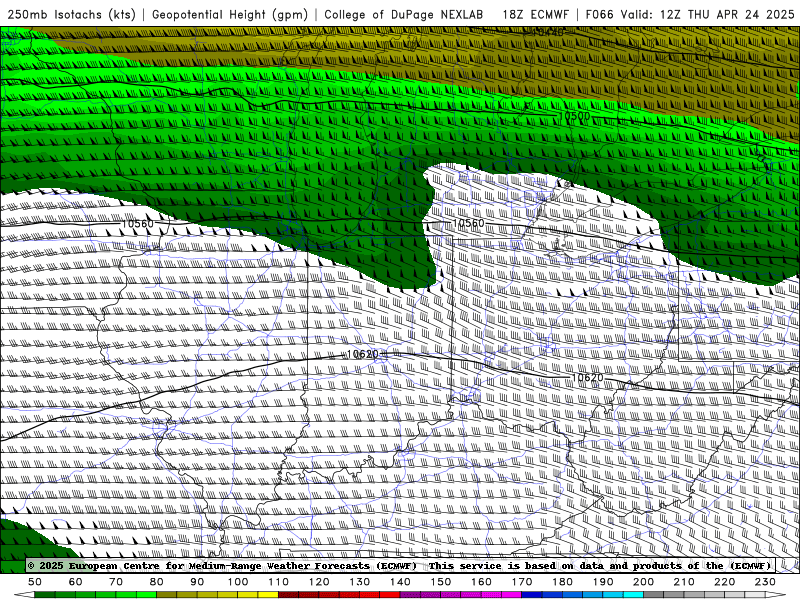Image resolution: width=800 pixels, height=600 pixels.
Task: Click the bright yellow swatch in the colorbar
Action: (x=268, y=595)
